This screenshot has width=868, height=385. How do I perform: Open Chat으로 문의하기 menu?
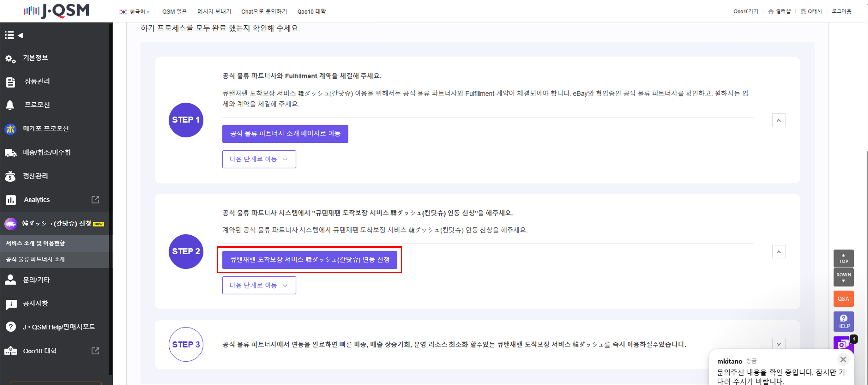264,12
